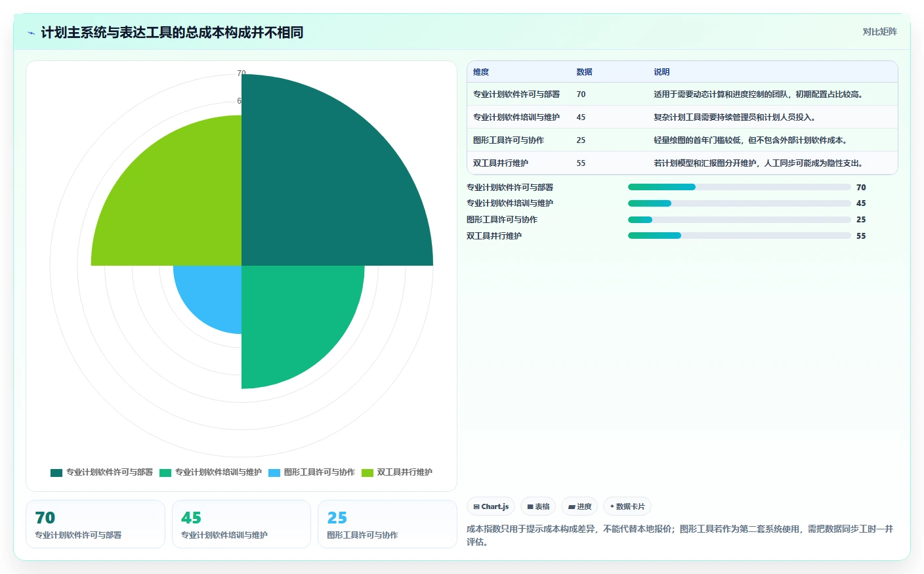Click description 若计划模型和汇报图分开维护
The height and width of the screenshot is (574, 924).
click(x=759, y=163)
